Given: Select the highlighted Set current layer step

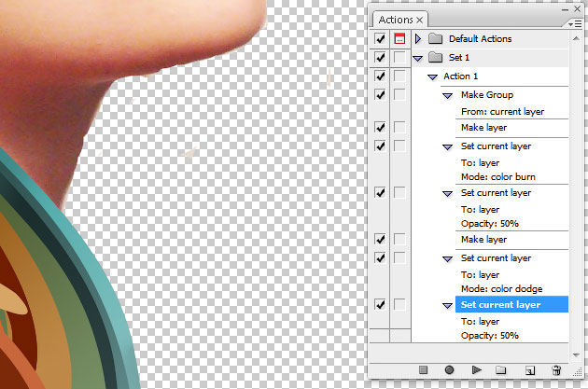Looking at the screenshot, I should pos(511,305).
